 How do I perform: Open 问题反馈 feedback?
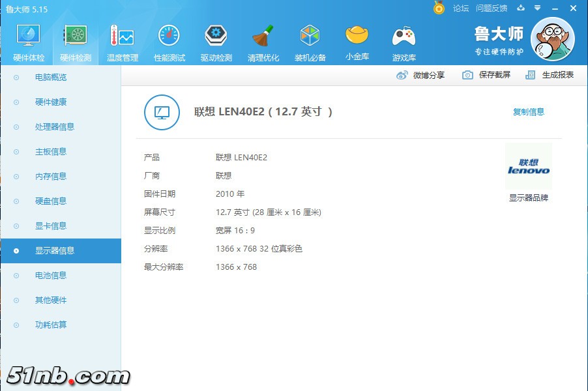pyautogui.click(x=491, y=8)
